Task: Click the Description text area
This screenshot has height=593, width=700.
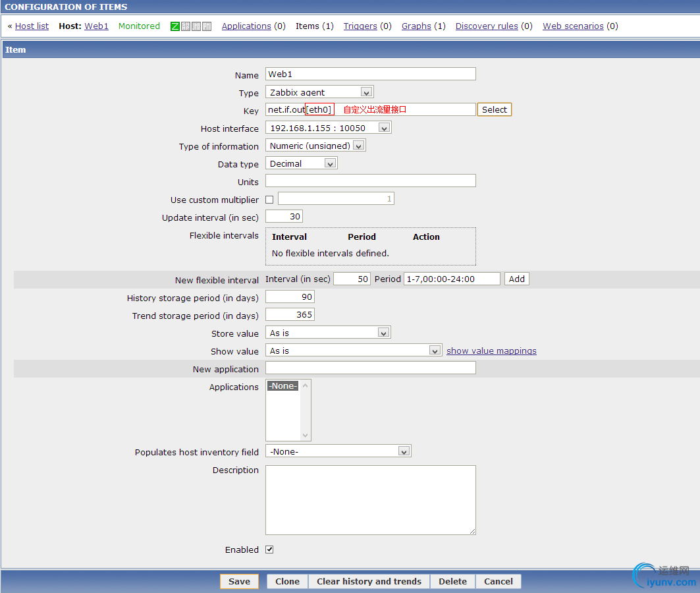Action: click(371, 500)
